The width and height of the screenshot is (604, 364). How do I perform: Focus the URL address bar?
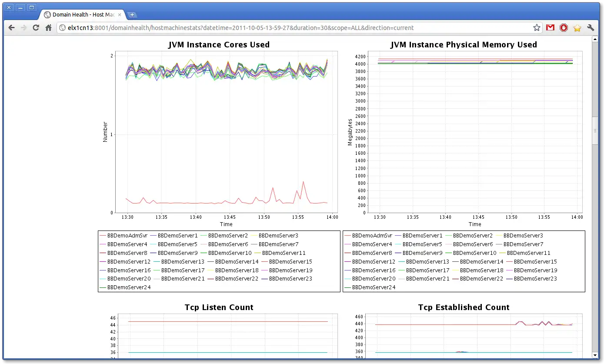pos(300,27)
